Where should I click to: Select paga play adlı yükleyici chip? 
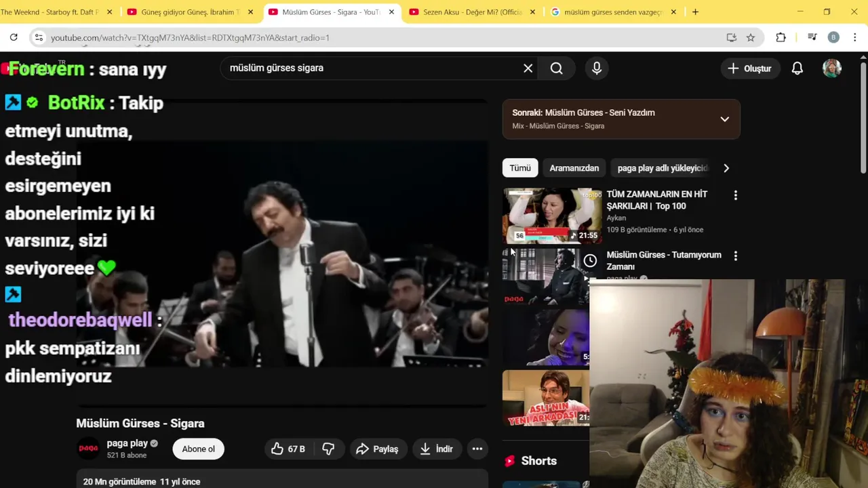tap(662, 168)
